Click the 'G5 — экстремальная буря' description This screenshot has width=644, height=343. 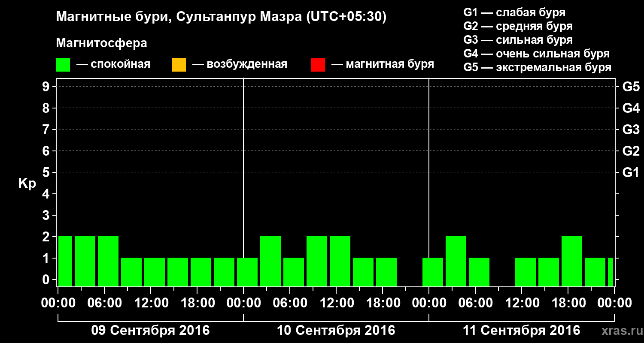point(538,67)
